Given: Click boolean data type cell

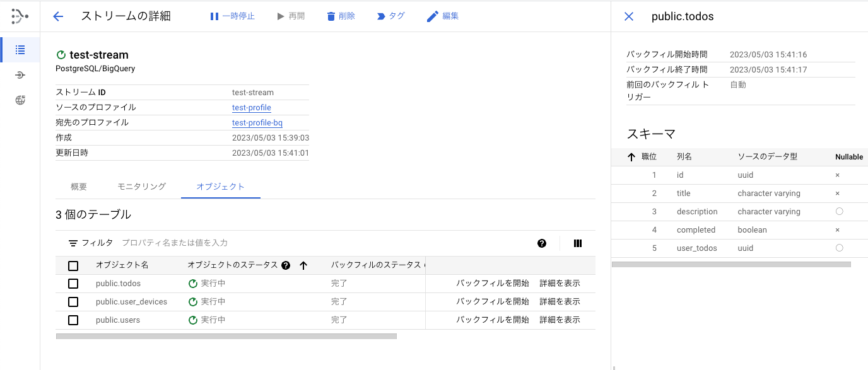Looking at the screenshot, I should [752, 230].
